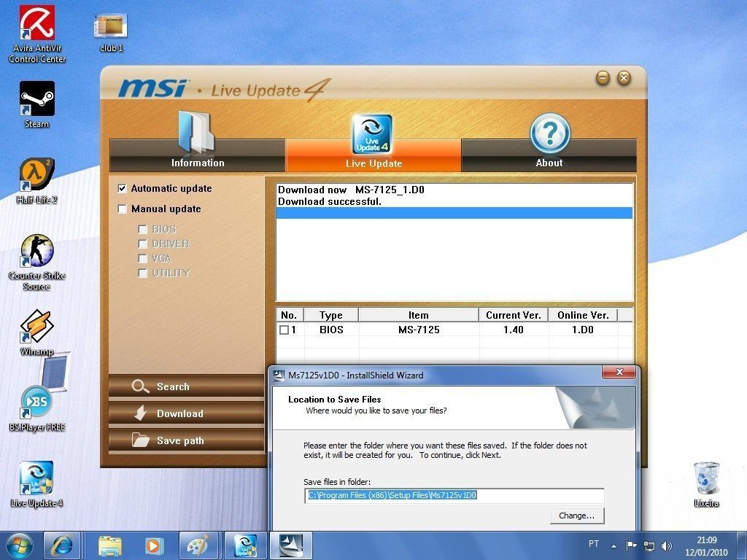Disable the Automatic update checkbox
The width and height of the screenshot is (747, 560).
tap(123, 189)
